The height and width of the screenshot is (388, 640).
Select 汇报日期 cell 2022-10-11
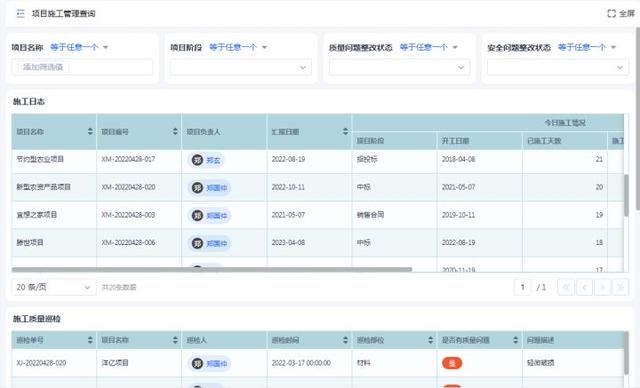point(288,187)
